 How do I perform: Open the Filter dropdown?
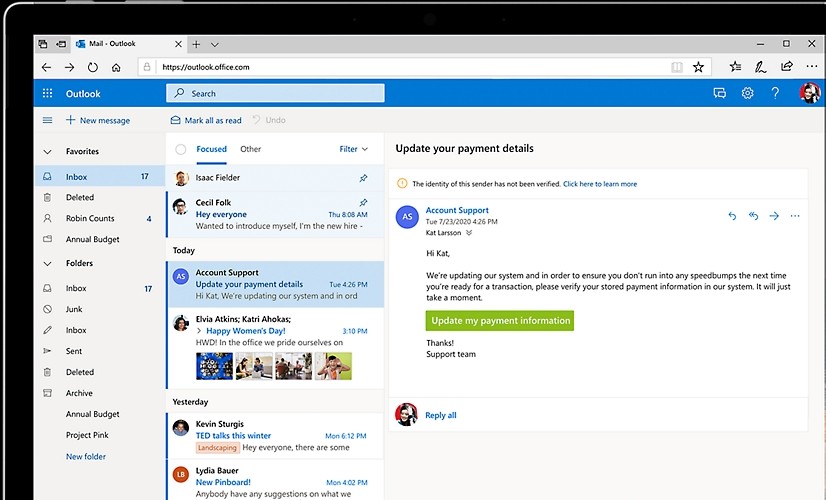tap(353, 149)
